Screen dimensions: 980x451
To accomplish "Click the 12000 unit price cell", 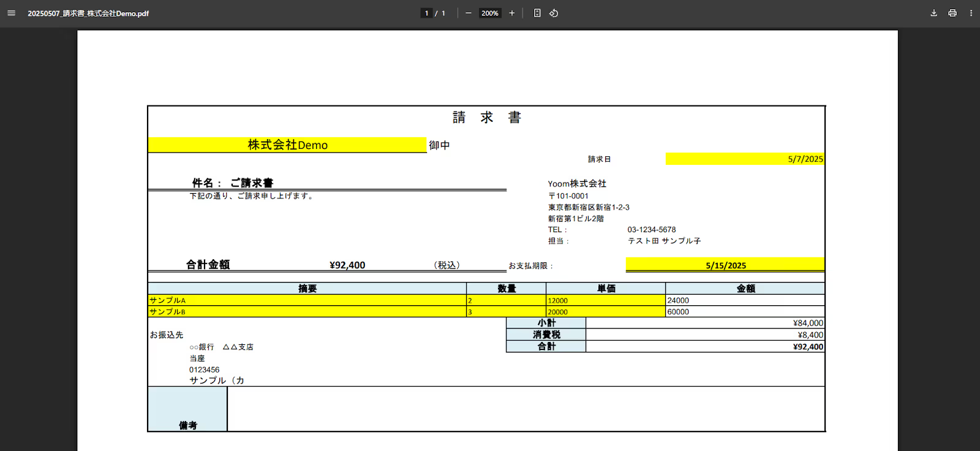I will click(x=605, y=300).
